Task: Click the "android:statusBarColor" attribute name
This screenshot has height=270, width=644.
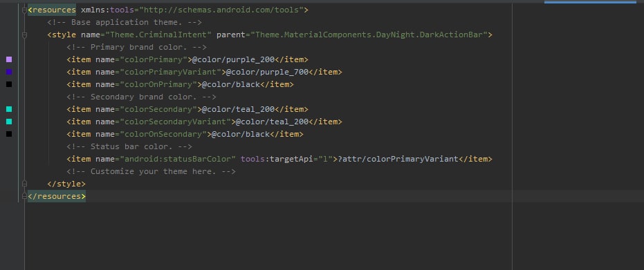Action: [178, 159]
